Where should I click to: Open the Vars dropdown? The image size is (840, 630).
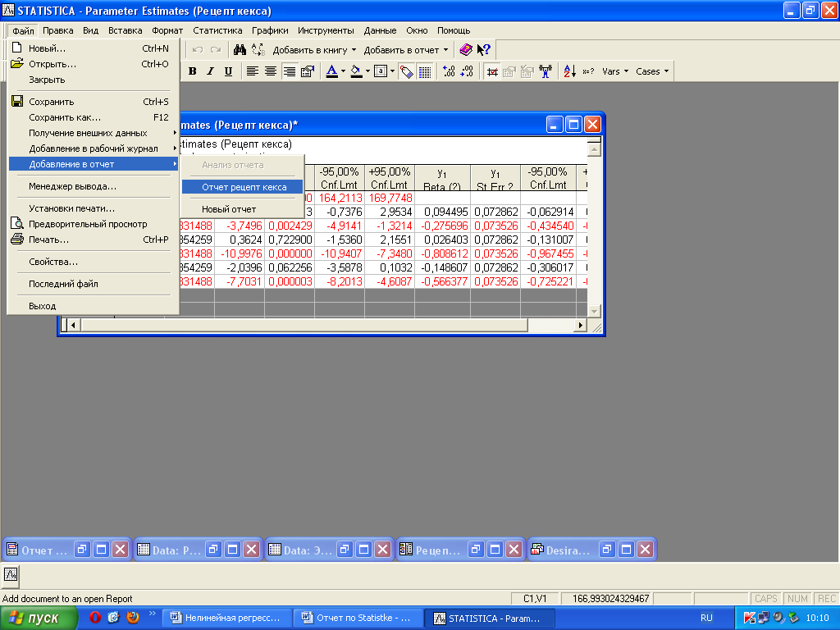615,71
